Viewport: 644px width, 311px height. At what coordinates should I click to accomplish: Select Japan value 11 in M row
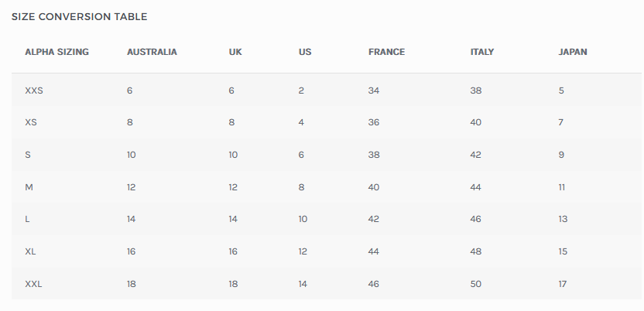(x=561, y=187)
